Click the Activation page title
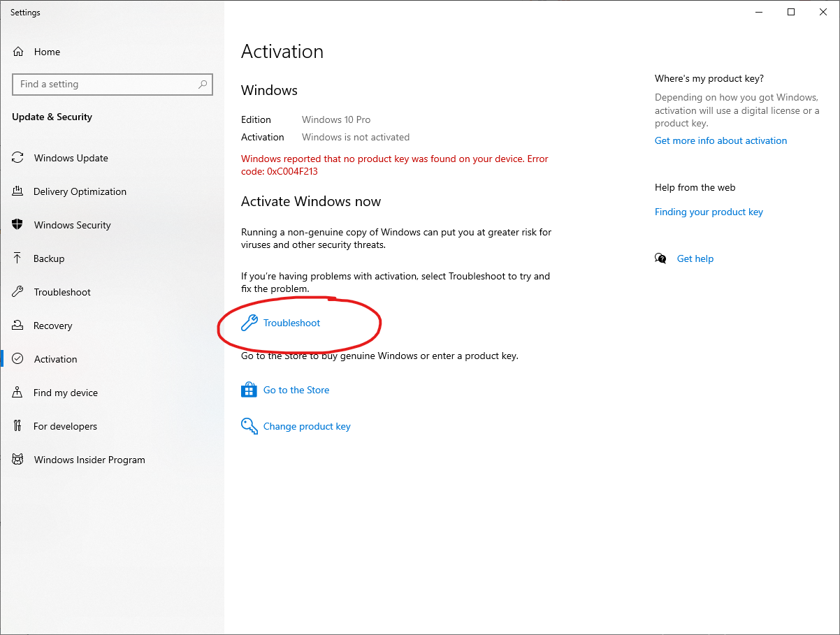Viewport: 840px width, 635px height. (282, 52)
